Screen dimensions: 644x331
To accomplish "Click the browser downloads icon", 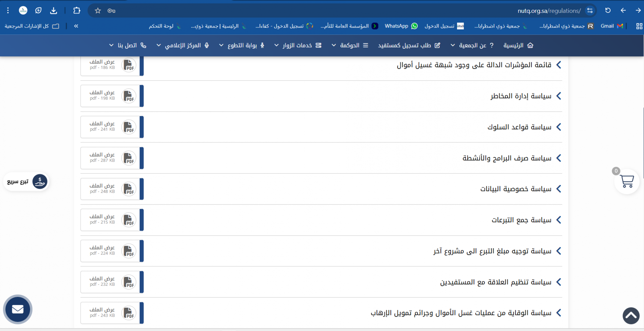I will pyautogui.click(x=54, y=11).
